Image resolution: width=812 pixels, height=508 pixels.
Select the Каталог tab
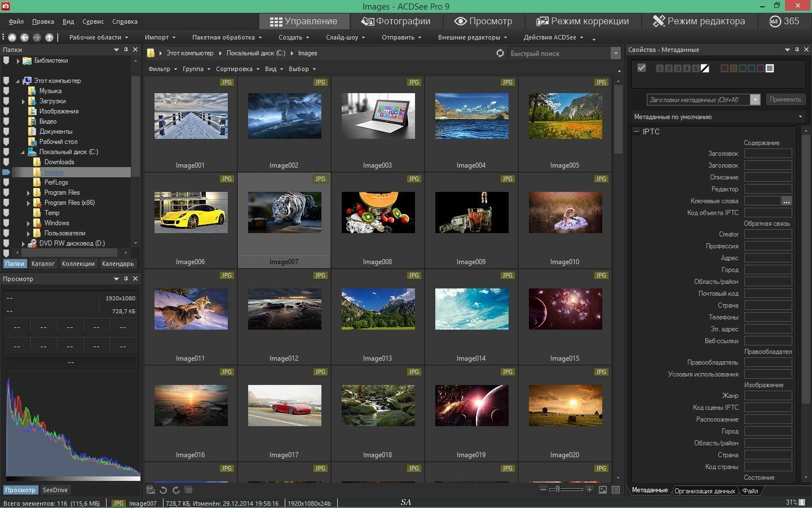click(43, 264)
